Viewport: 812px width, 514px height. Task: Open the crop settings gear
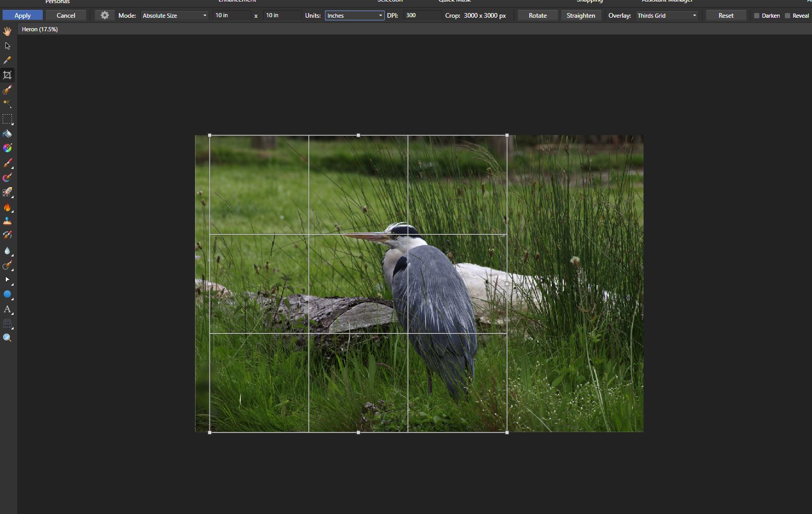(x=105, y=16)
